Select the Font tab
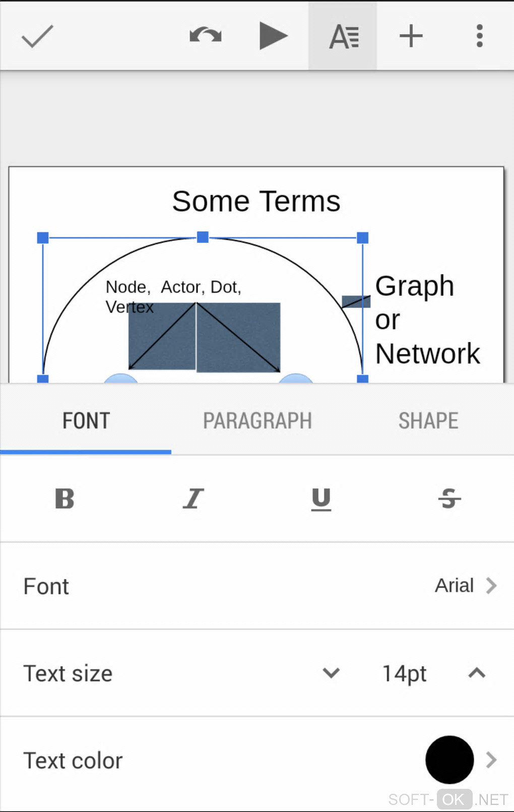This screenshot has width=514, height=812. coord(86,421)
